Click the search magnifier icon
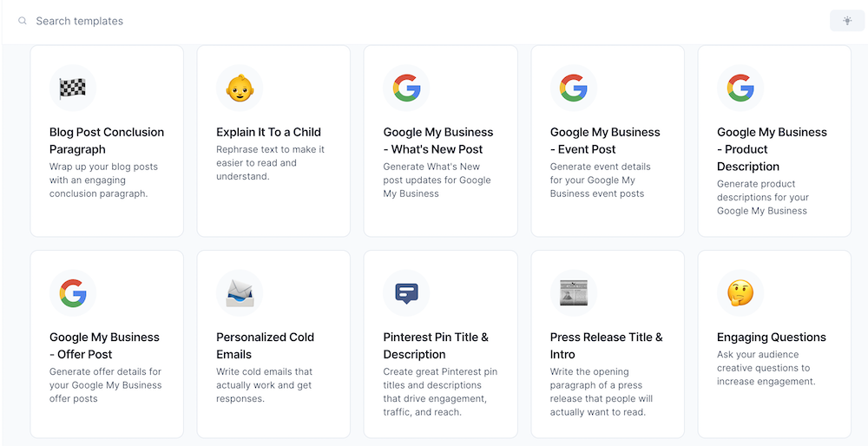 click(23, 21)
